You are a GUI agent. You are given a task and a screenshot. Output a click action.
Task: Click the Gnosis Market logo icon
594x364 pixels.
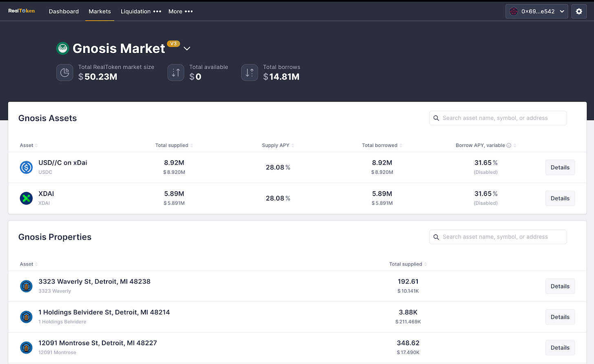63,49
